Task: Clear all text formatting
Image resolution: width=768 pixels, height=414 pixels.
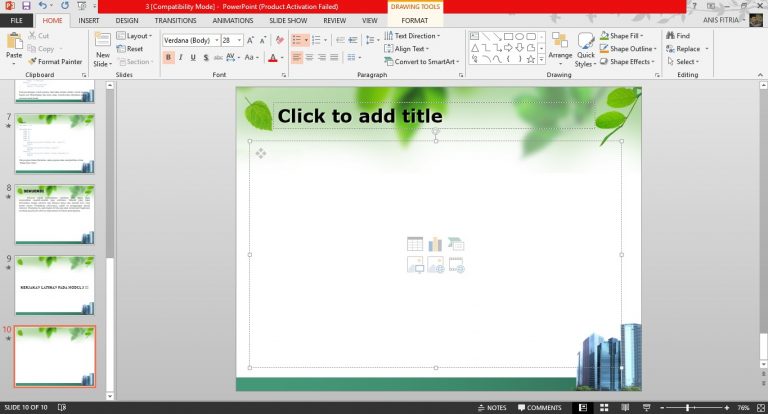Action: point(280,40)
